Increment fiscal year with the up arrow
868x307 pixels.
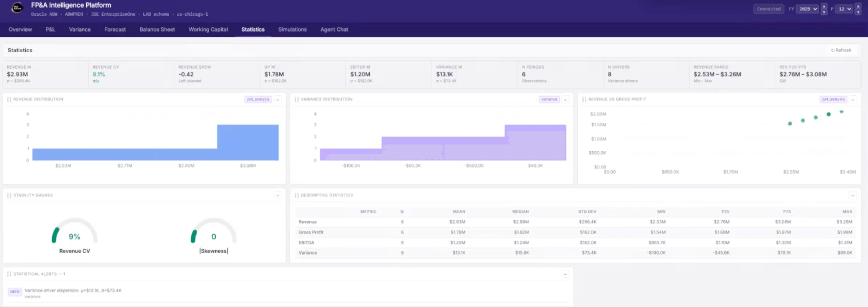824,6
